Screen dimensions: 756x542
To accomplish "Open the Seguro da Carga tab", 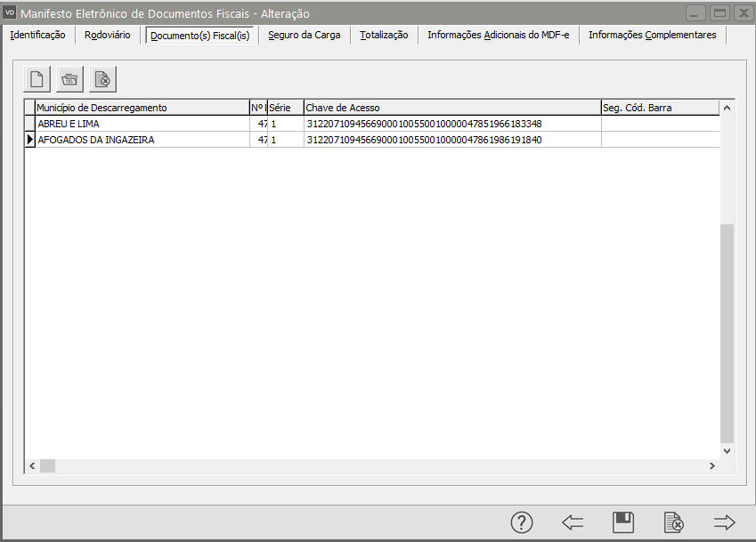I will click(305, 35).
